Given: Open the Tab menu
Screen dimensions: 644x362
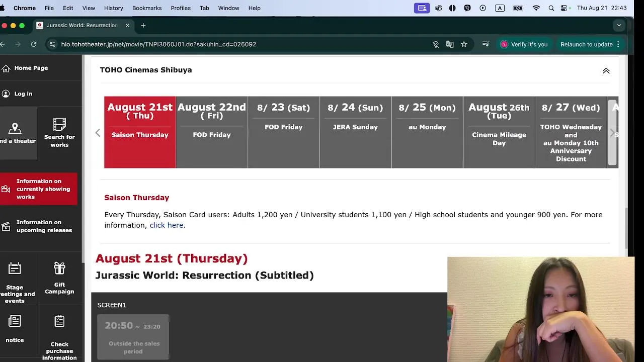Looking at the screenshot, I should coord(204,8).
